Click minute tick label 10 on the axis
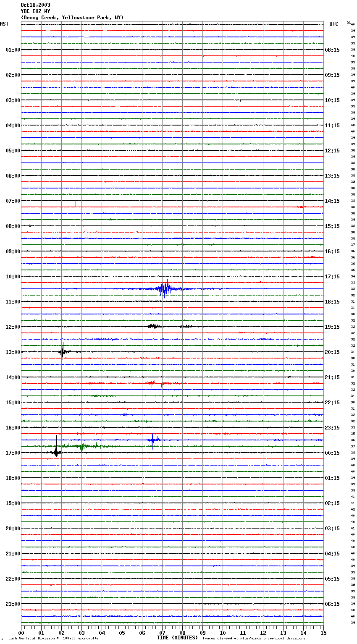Viewport: 357px width, 644px height. click(x=223, y=633)
